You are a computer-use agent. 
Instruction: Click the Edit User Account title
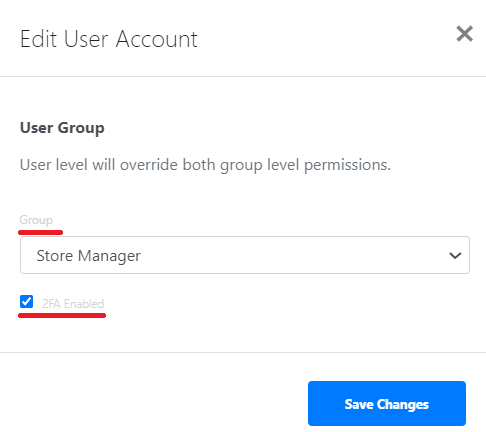(x=109, y=39)
